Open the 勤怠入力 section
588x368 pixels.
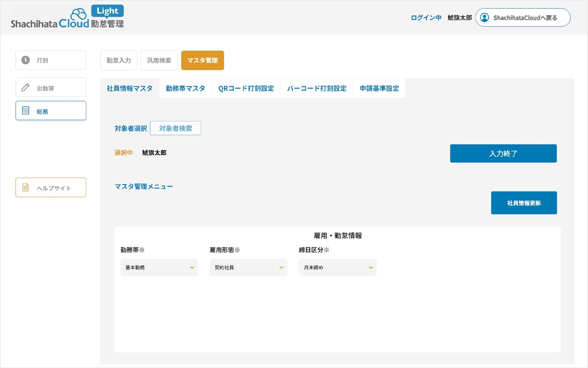(119, 60)
